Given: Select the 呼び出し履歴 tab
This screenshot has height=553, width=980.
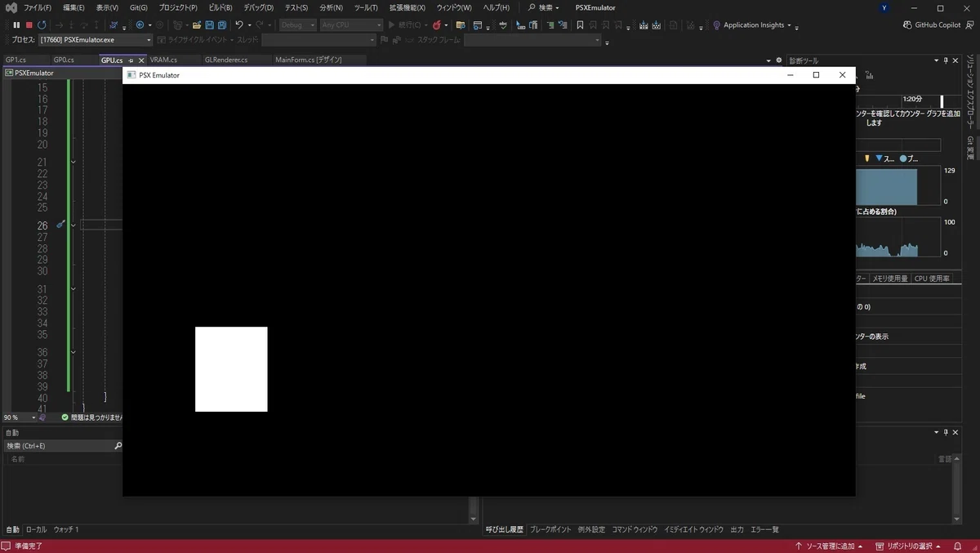Looking at the screenshot, I should pyautogui.click(x=504, y=529).
